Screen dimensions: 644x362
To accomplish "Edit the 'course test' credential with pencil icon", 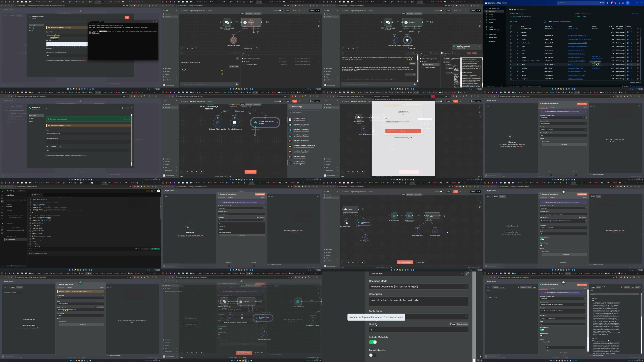I will pos(467,274).
